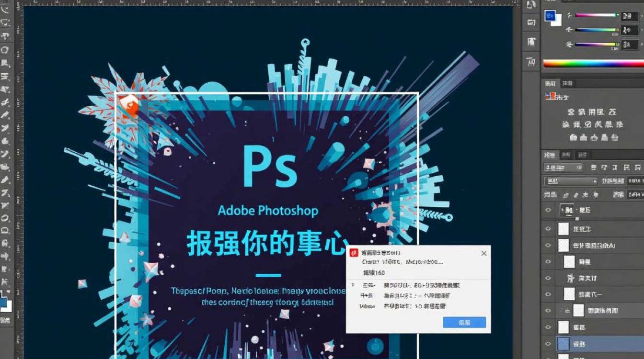The width and height of the screenshot is (644, 359).
Task: Click the bottom purple-to-yellow color slider
Action: (596, 45)
